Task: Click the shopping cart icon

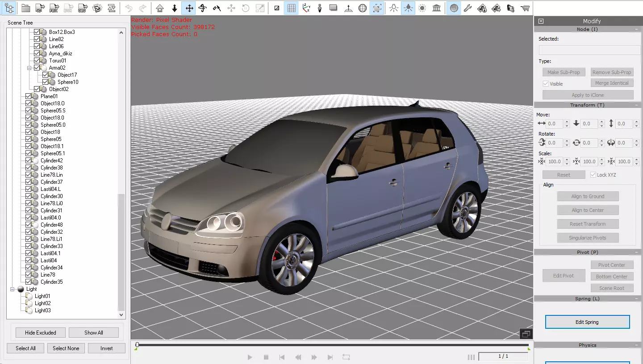Action: tap(525, 8)
